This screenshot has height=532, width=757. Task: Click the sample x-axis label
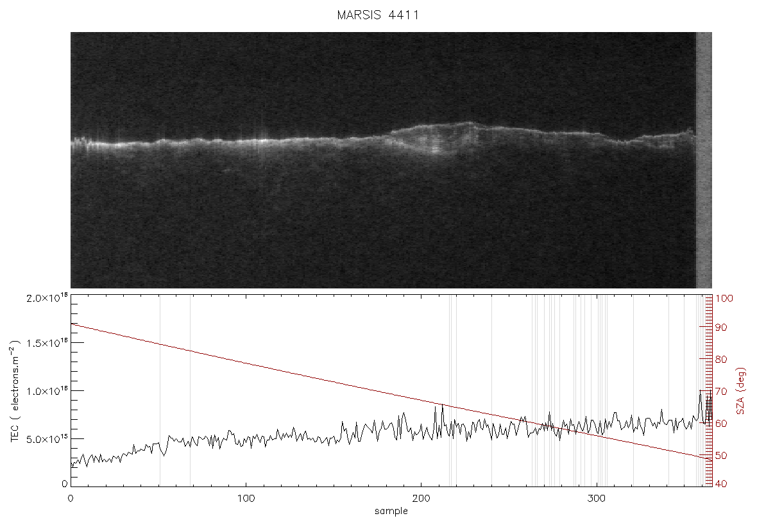(x=391, y=511)
